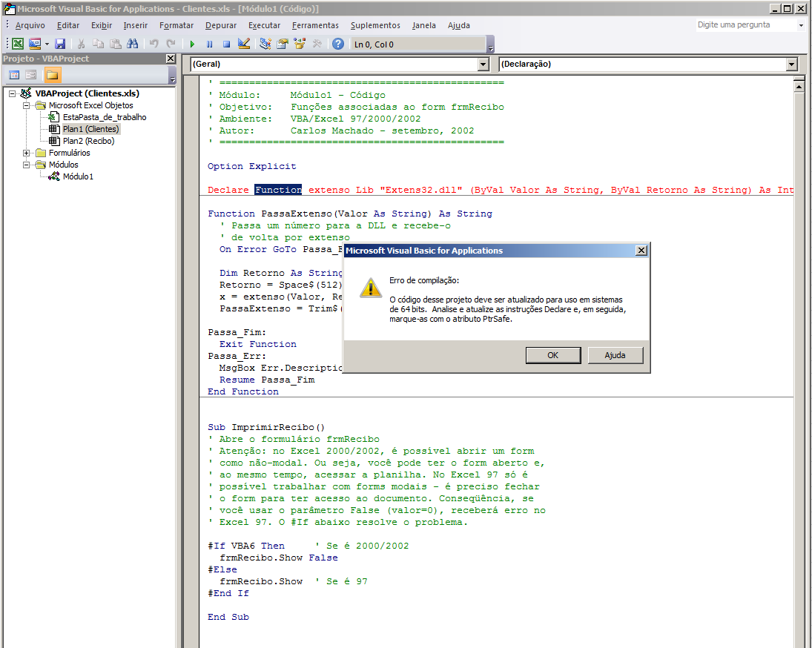Click the Project panel toolbar options arrow

[173, 76]
